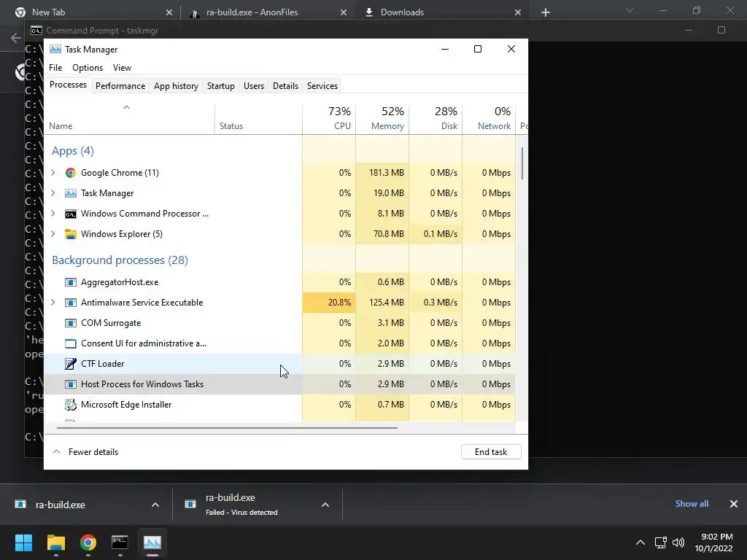The height and width of the screenshot is (560, 747).
Task: Open options for failed ra-build.exe download
Action: 325,505
